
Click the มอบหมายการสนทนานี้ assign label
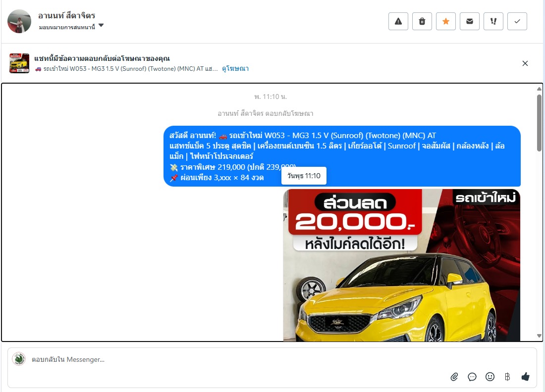coord(67,27)
